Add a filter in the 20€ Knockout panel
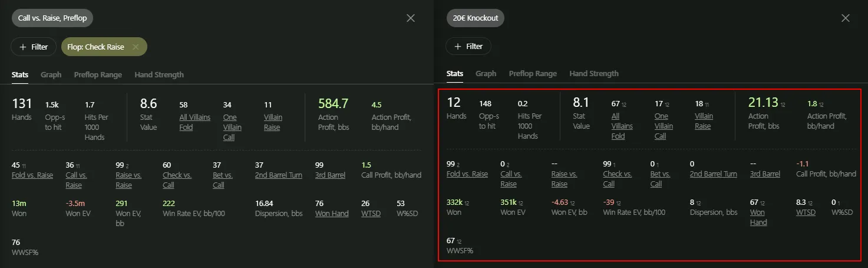The height and width of the screenshot is (268, 868). pos(468,46)
